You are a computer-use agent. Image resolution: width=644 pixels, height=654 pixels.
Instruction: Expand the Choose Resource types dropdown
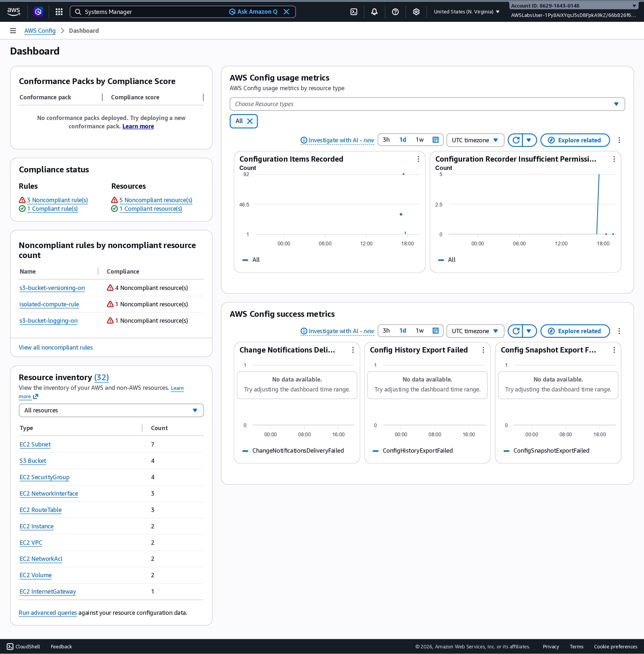(427, 104)
